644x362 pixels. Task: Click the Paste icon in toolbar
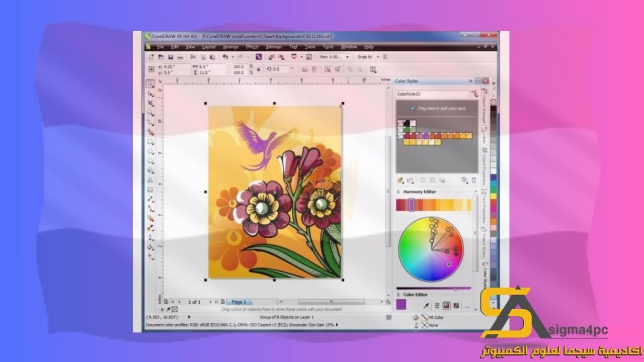212,57
